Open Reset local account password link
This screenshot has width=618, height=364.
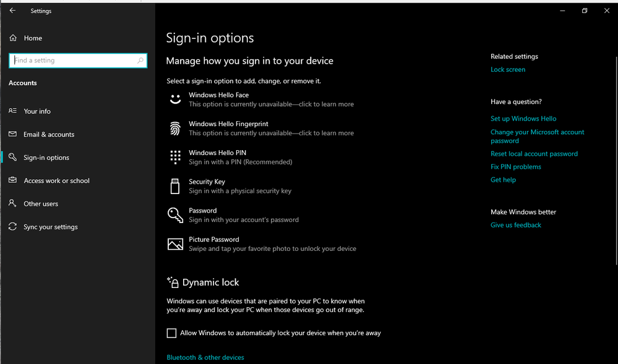click(534, 154)
